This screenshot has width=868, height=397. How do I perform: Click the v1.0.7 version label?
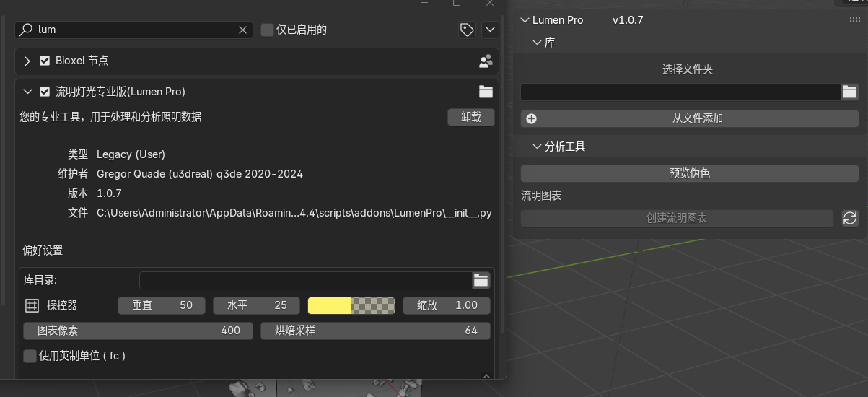pos(628,20)
